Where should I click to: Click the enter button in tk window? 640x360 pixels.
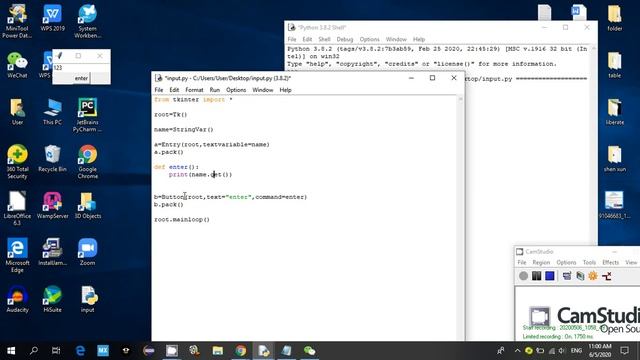pyautogui.click(x=81, y=78)
